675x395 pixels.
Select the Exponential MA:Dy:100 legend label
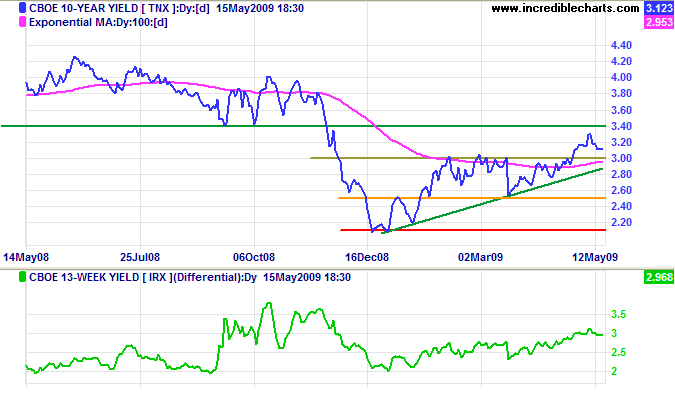click(x=98, y=22)
